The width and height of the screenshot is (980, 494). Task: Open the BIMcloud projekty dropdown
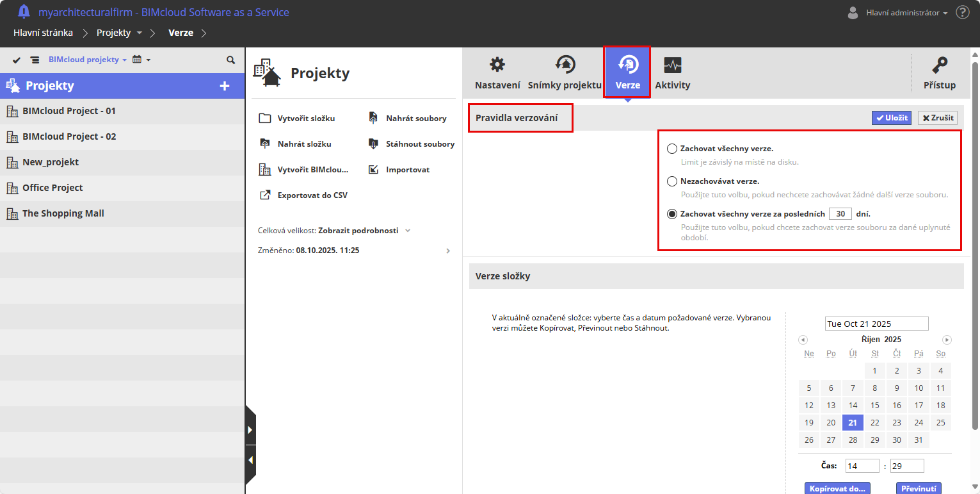(x=88, y=60)
